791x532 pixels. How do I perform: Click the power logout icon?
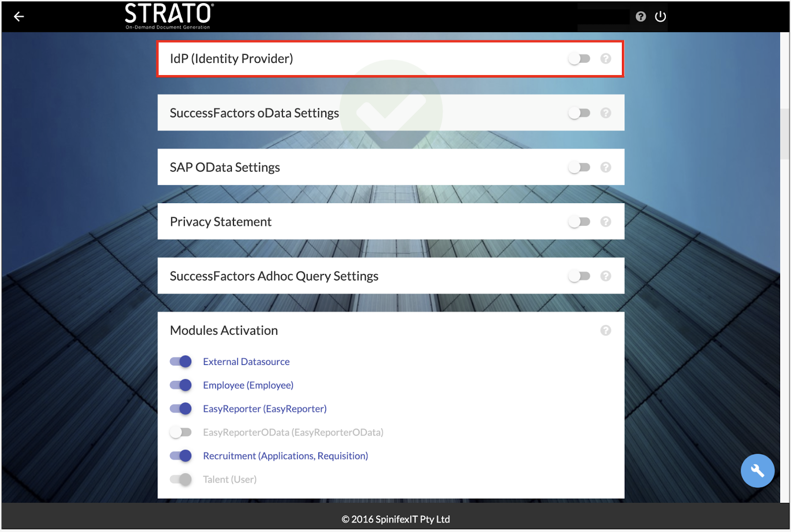[660, 17]
